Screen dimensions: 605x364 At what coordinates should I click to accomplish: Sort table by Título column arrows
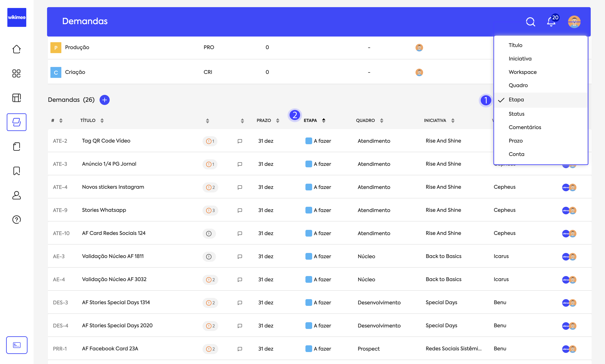click(102, 120)
